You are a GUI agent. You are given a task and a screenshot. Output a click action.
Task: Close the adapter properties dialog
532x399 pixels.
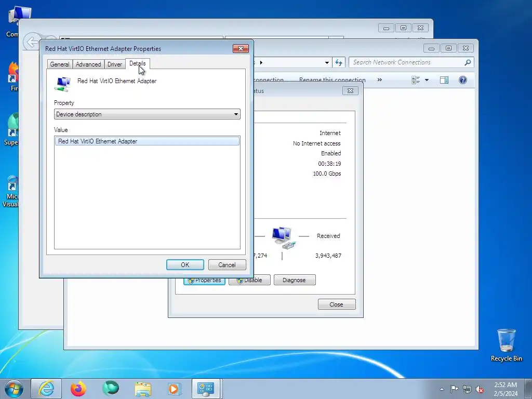(241, 48)
